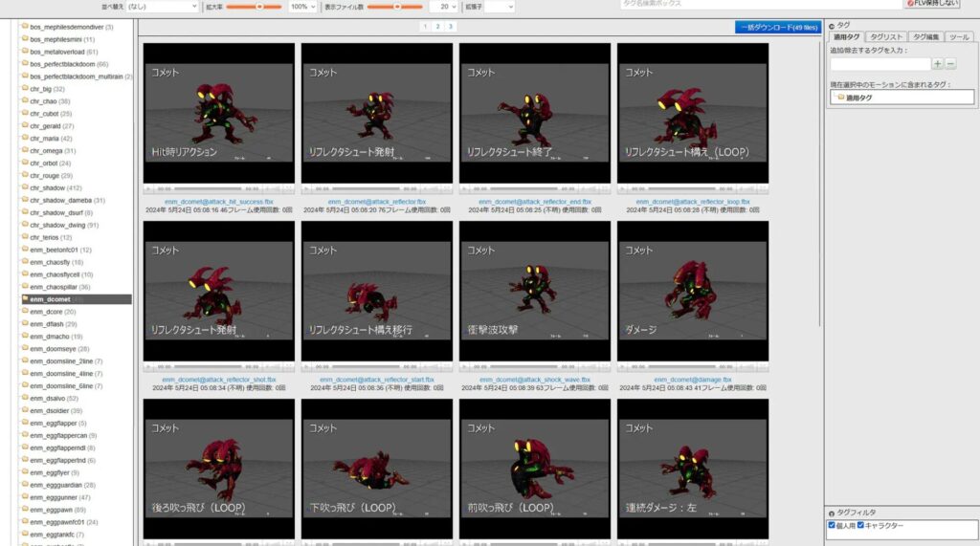Switch to the タグ編集 tab

(926, 36)
